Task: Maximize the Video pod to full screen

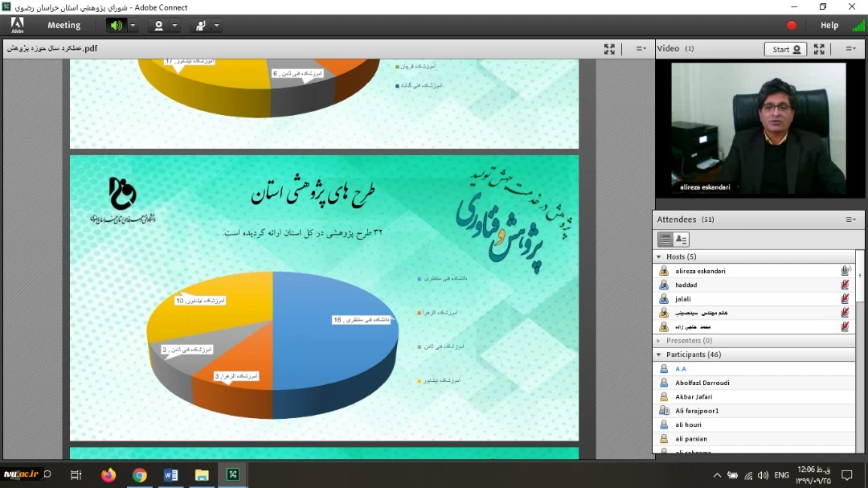Action: point(819,49)
